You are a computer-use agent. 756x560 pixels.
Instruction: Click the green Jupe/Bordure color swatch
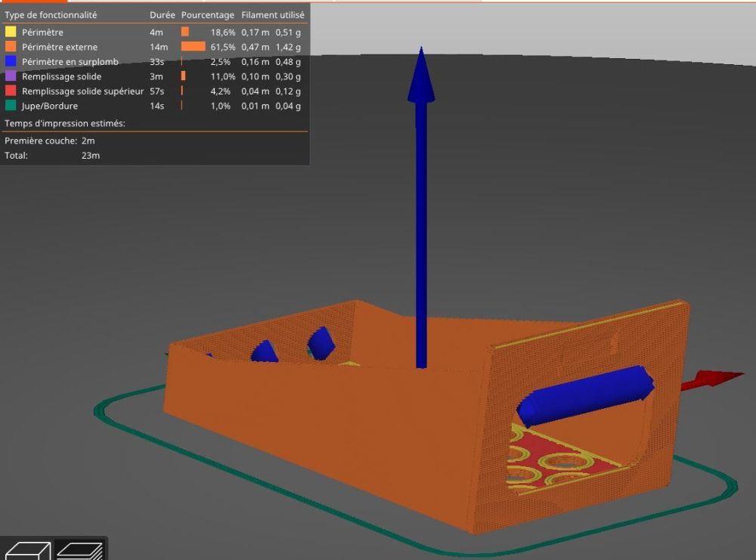11,105
